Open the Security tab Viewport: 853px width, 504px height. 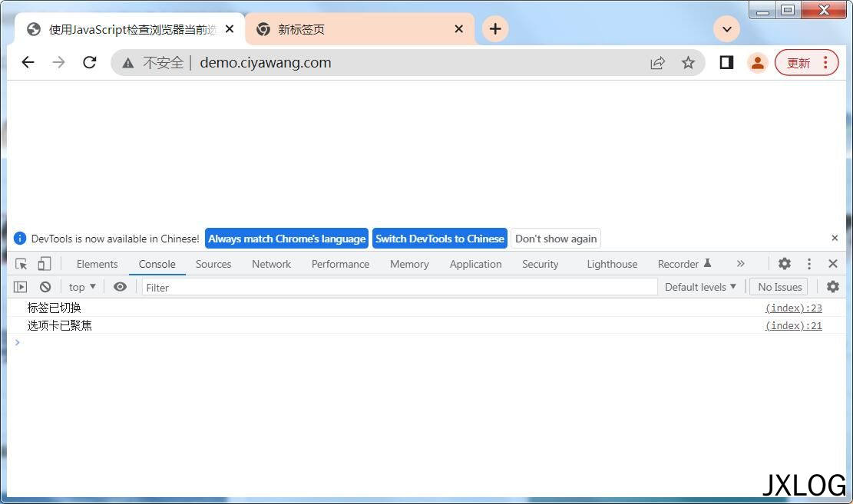tap(541, 264)
